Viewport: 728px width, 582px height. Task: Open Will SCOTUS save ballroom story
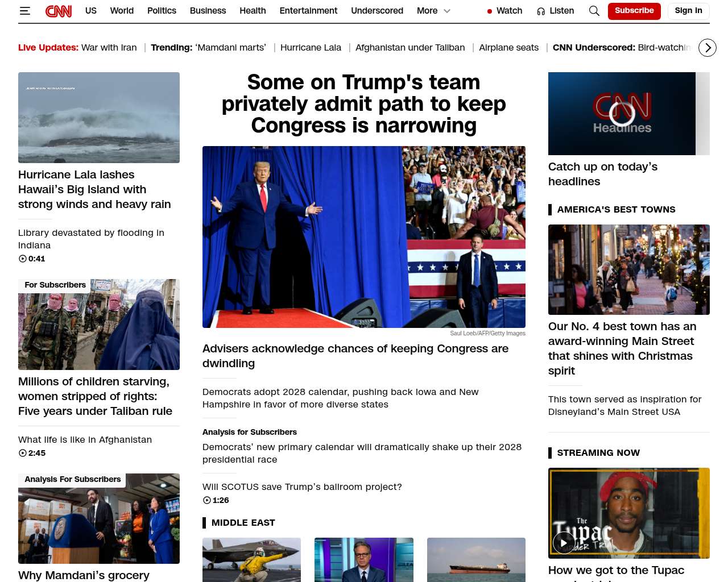302,487
